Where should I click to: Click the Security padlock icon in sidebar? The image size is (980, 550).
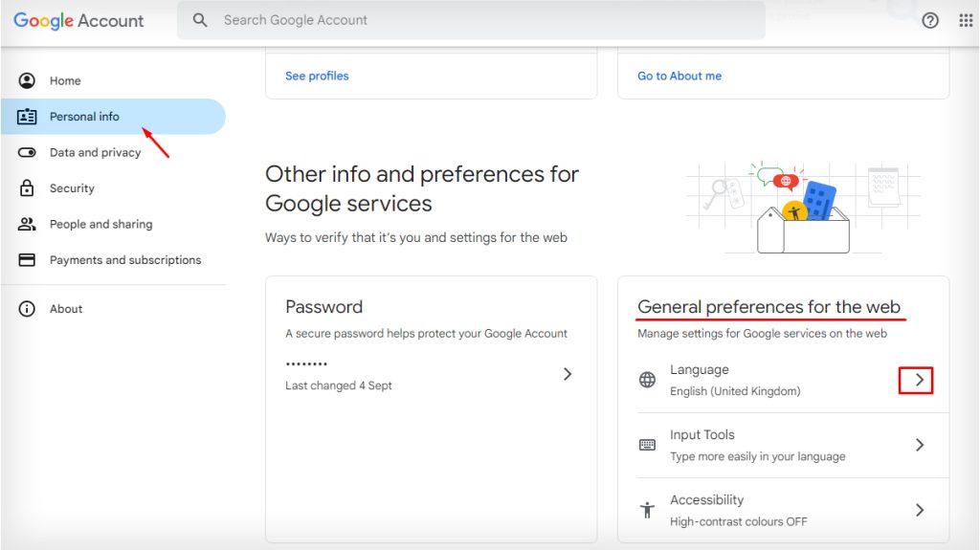point(27,188)
